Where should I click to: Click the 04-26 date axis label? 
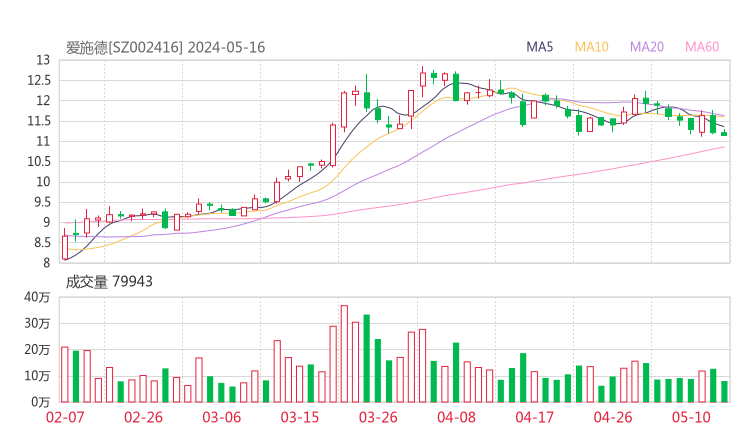613,417
